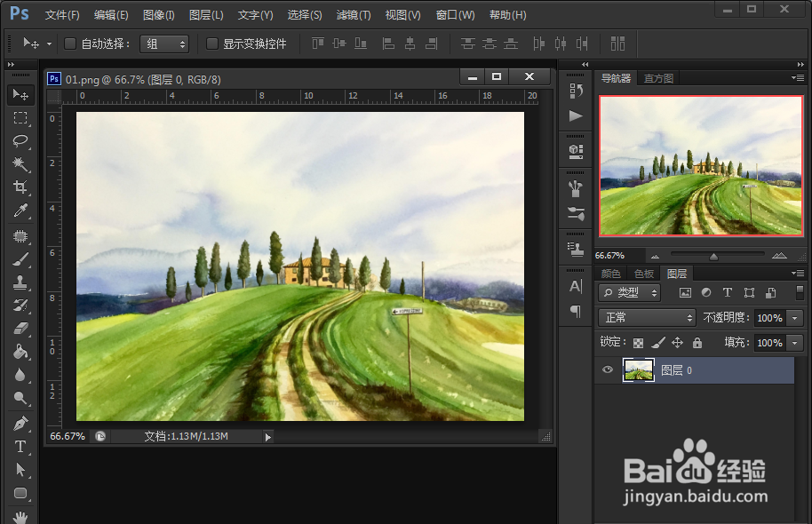
Task: Click the navigator zoom slider handle
Action: pyautogui.click(x=713, y=257)
